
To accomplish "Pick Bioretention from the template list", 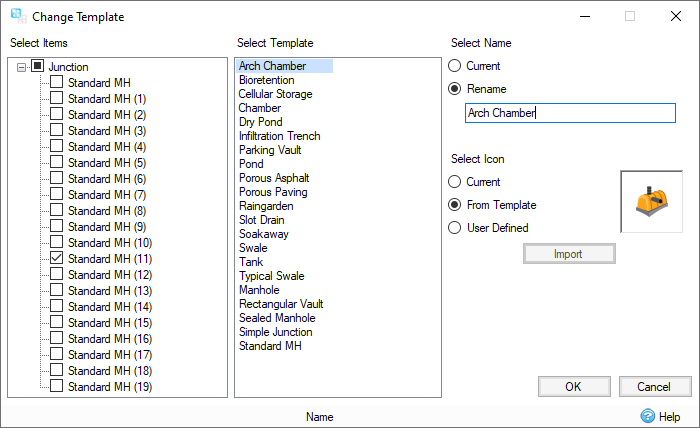I will click(266, 80).
